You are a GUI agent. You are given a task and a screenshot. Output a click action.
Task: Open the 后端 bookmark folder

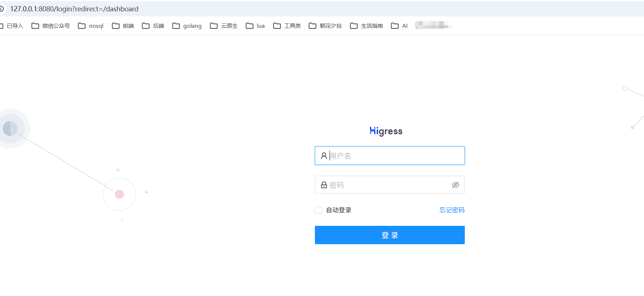tap(153, 26)
